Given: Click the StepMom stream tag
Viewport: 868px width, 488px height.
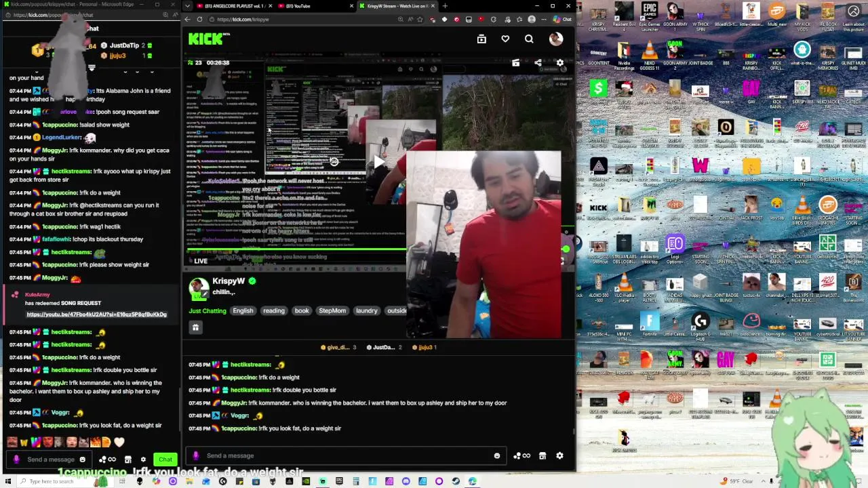Looking at the screenshot, I should click(332, 311).
